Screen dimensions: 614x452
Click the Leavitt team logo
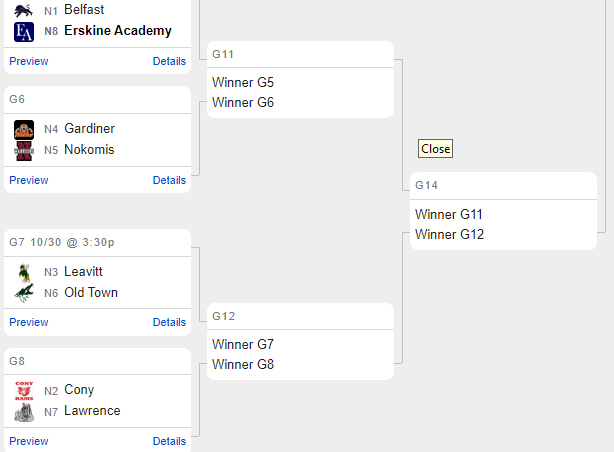(24, 272)
